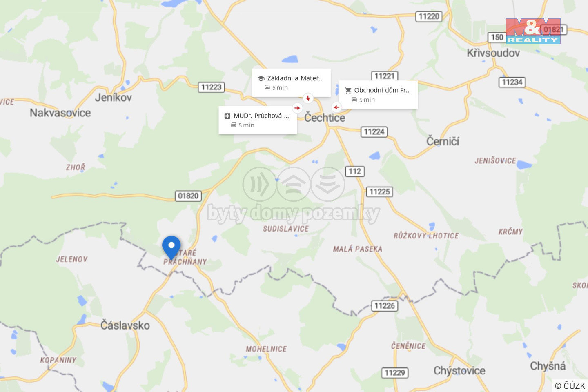Click the shopping cart icon
Image resolution: width=588 pixels, height=392 pixels.
(x=348, y=90)
